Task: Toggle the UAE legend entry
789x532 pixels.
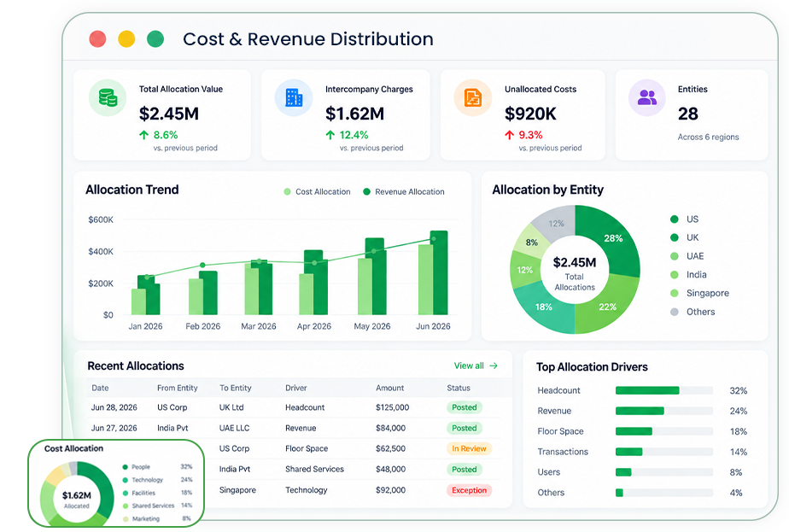Action: pos(687,256)
